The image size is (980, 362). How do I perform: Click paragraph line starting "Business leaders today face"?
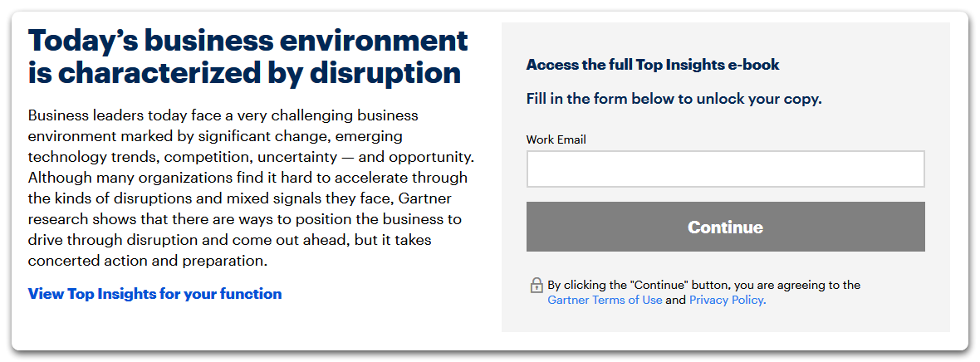(x=223, y=115)
